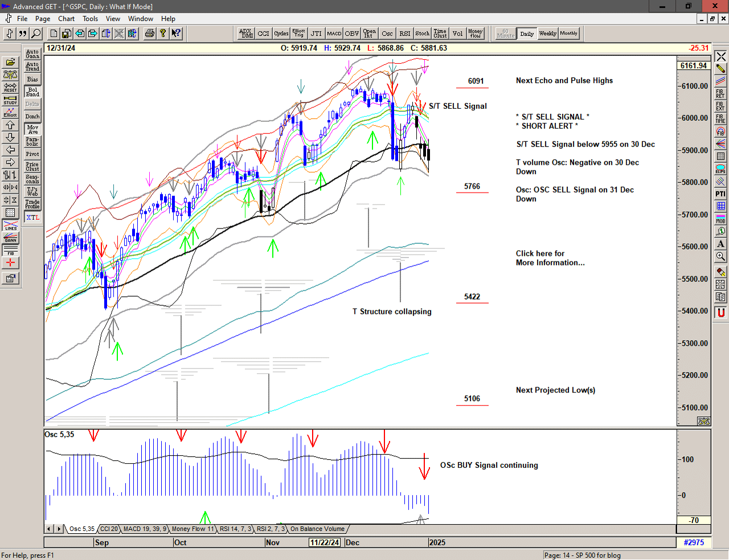Viewport: 729px width, 560px height.
Task: Switch to the On Balance Volume tab
Action: pos(317,529)
